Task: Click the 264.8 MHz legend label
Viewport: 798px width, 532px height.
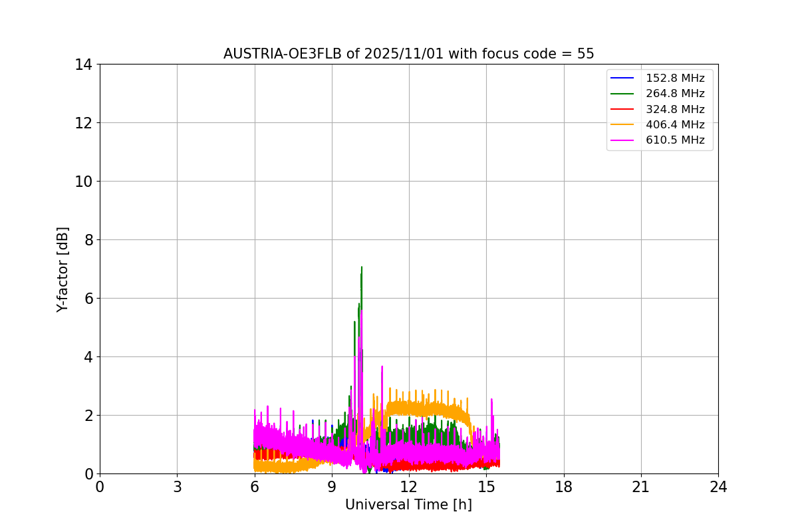Action: click(675, 94)
